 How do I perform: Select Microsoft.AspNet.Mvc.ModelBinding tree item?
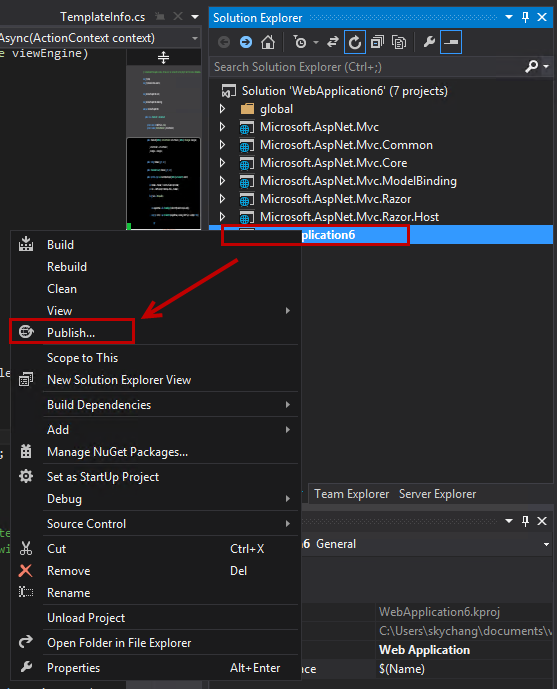coord(358,181)
